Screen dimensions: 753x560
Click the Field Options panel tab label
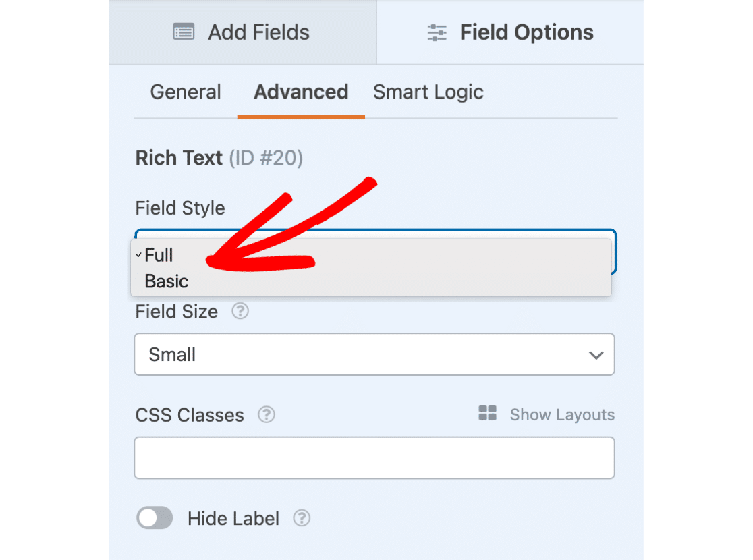(x=527, y=32)
